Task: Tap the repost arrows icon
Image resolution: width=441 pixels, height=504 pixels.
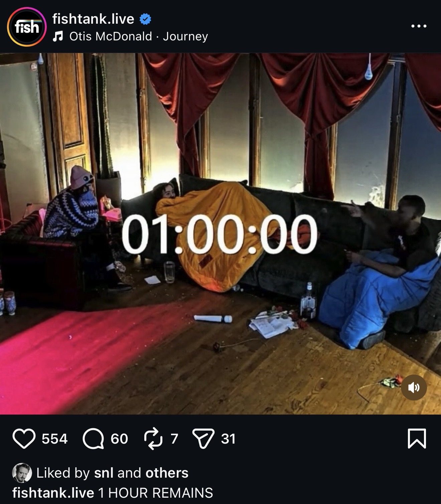Action: click(153, 439)
